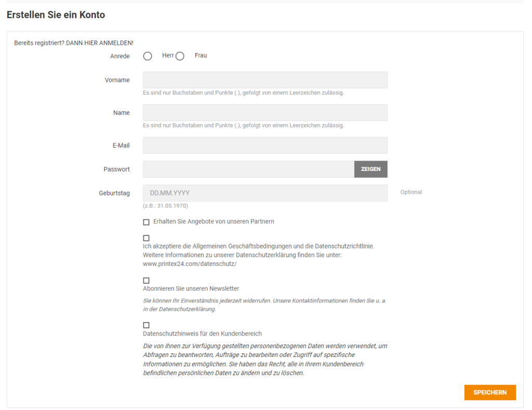Click the Passwort input field

249,169
